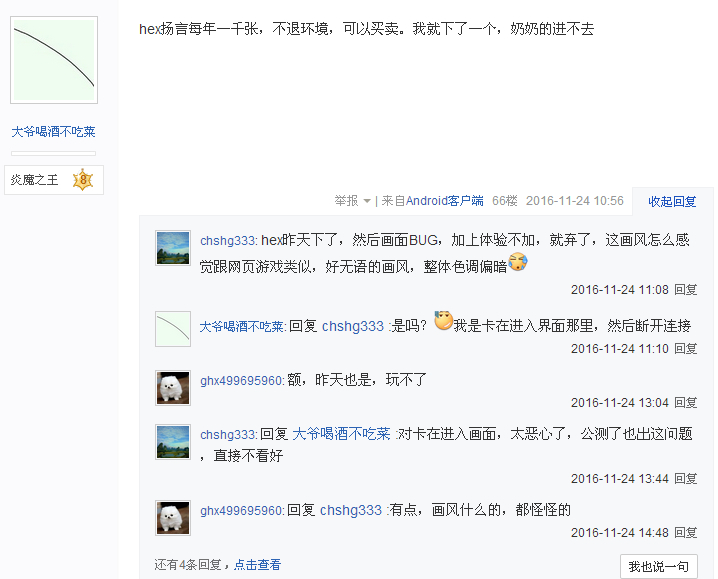
Task: Click the 炎魔之王 title badge
Action: tap(54, 180)
